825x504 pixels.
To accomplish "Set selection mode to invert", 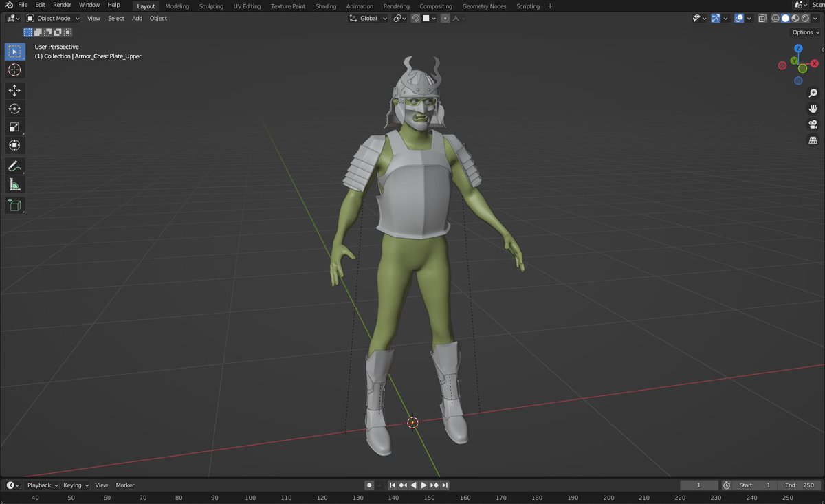I will point(58,32).
